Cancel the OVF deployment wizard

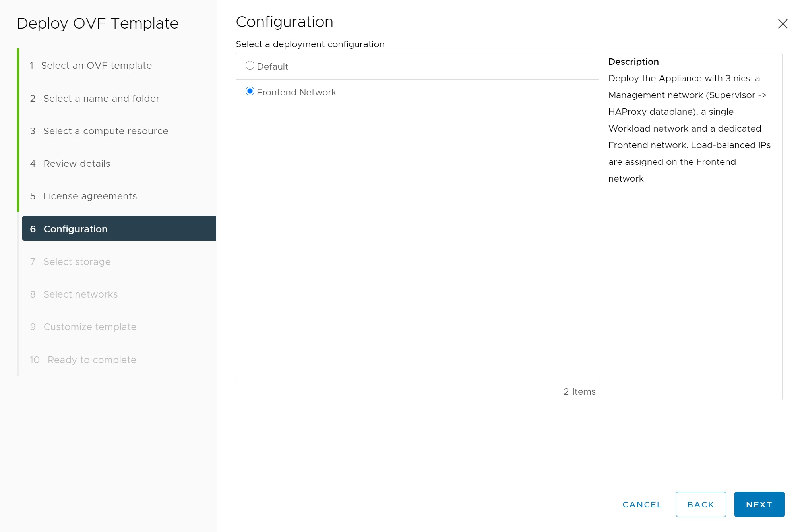tap(642, 505)
